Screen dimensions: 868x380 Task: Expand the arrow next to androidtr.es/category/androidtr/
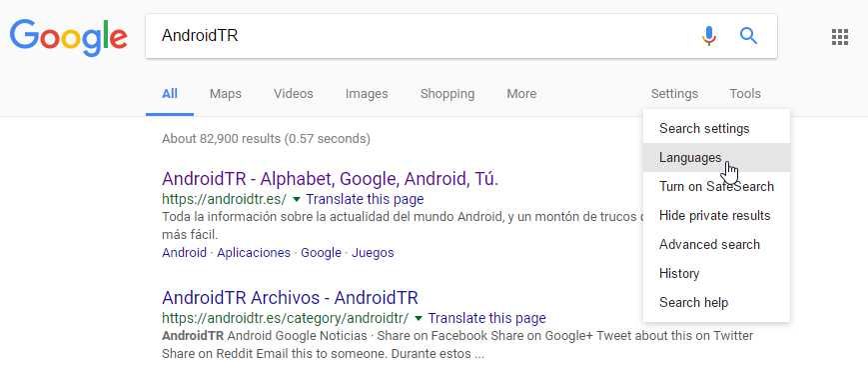(x=419, y=319)
